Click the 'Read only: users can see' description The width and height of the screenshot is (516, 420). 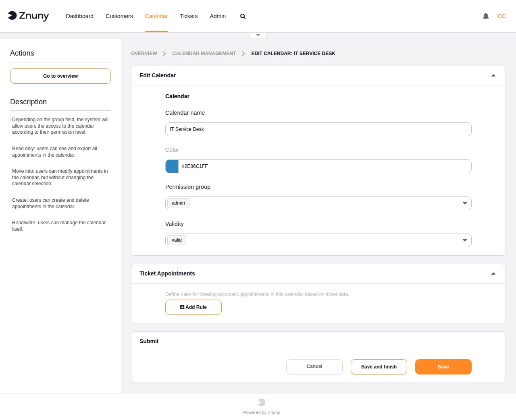click(x=55, y=152)
